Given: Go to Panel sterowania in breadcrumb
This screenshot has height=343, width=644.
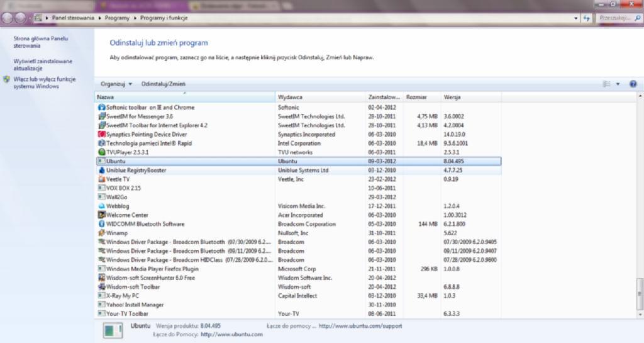Looking at the screenshot, I should pos(73,18).
